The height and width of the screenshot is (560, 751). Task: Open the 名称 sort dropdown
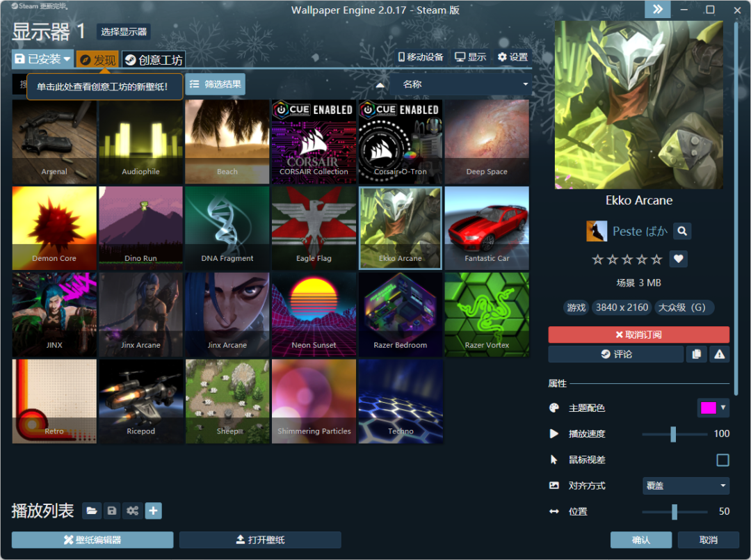462,84
